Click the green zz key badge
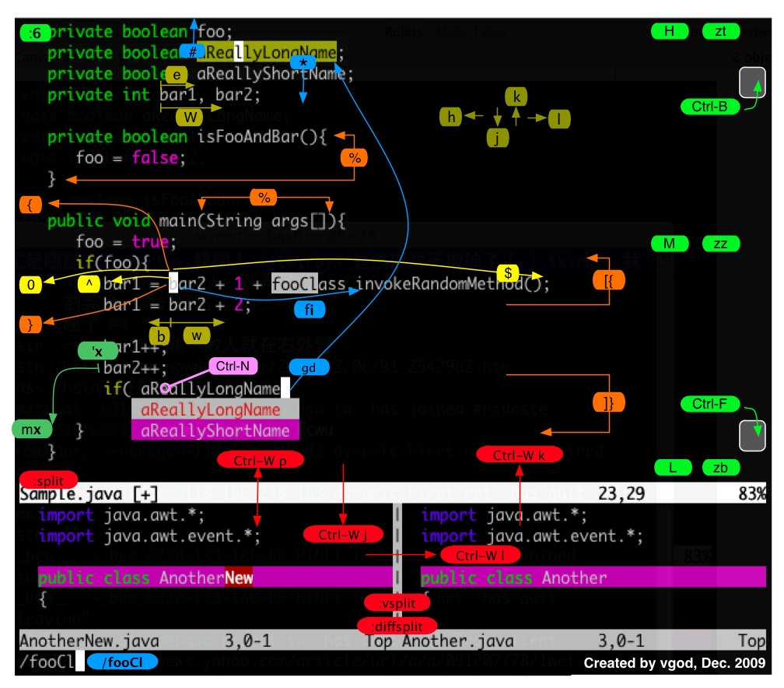This screenshot has width=784, height=688. 720,244
